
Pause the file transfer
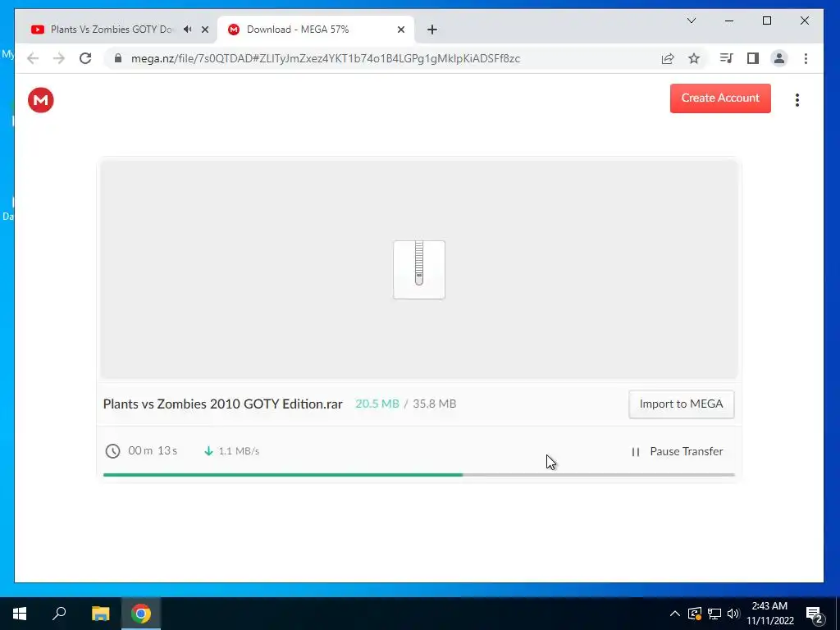(677, 452)
